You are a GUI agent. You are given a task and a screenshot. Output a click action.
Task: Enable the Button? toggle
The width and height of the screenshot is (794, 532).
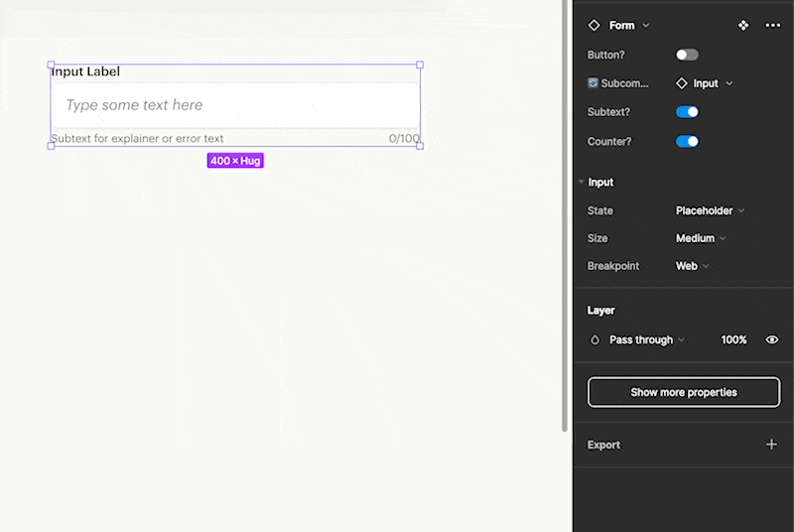tap(687, 55)
